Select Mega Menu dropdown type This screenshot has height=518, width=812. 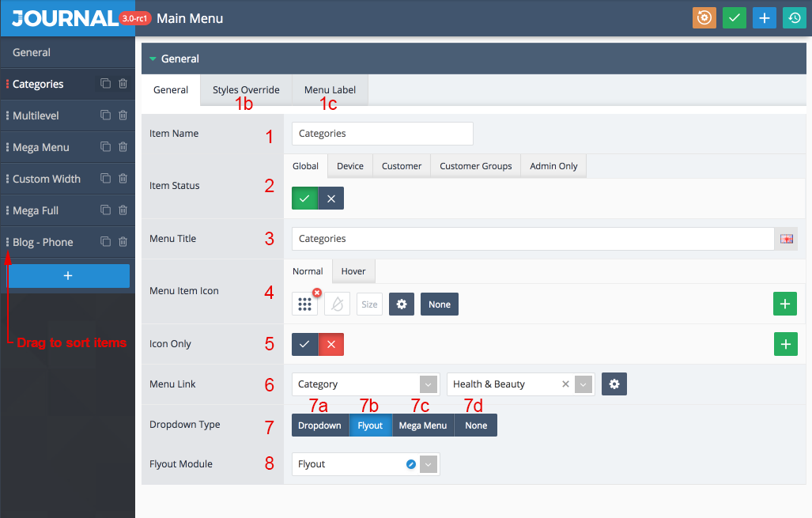[422, 425]
